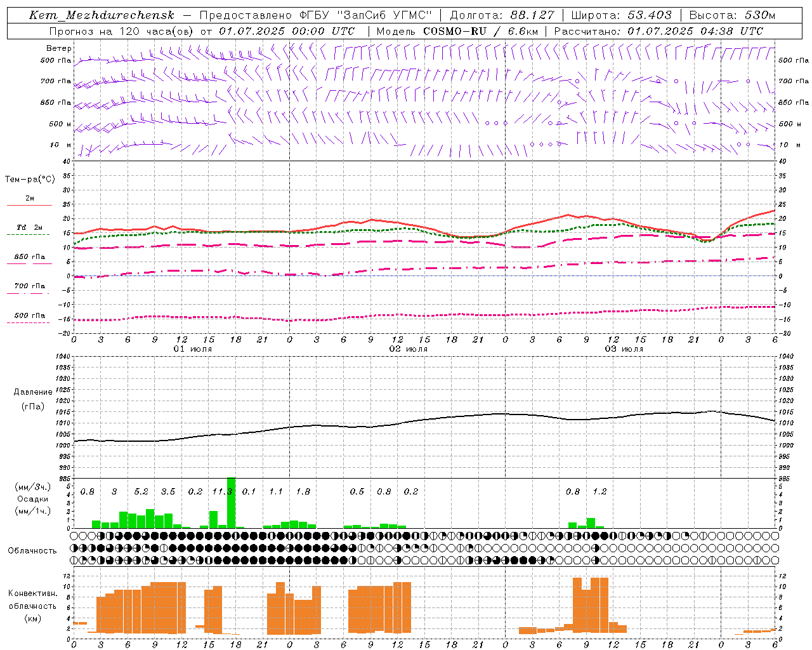This screenshot has height=650, width=812.
Task: Click the 700 гПа temperature legend entry
Action: [x=30, y=286]
